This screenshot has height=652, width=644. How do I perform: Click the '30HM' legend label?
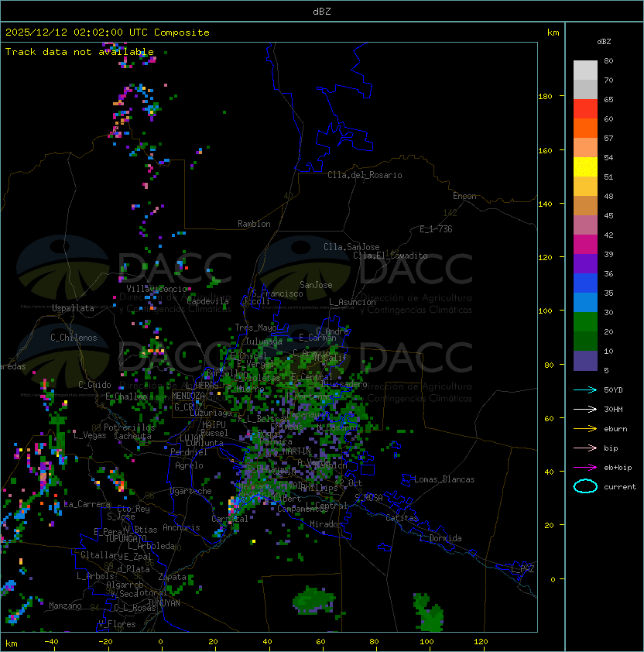point(613,410)
